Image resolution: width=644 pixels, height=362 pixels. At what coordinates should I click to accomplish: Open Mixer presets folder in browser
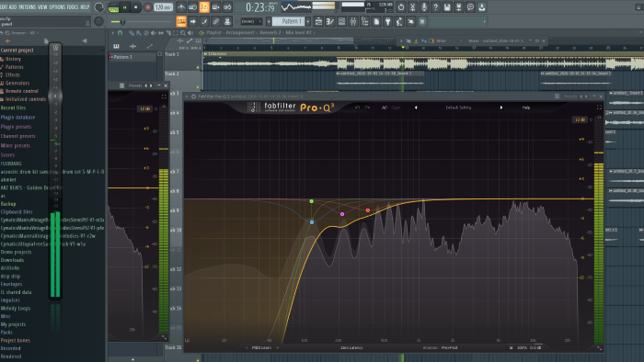pyautogui.click(x=16, y=145)
